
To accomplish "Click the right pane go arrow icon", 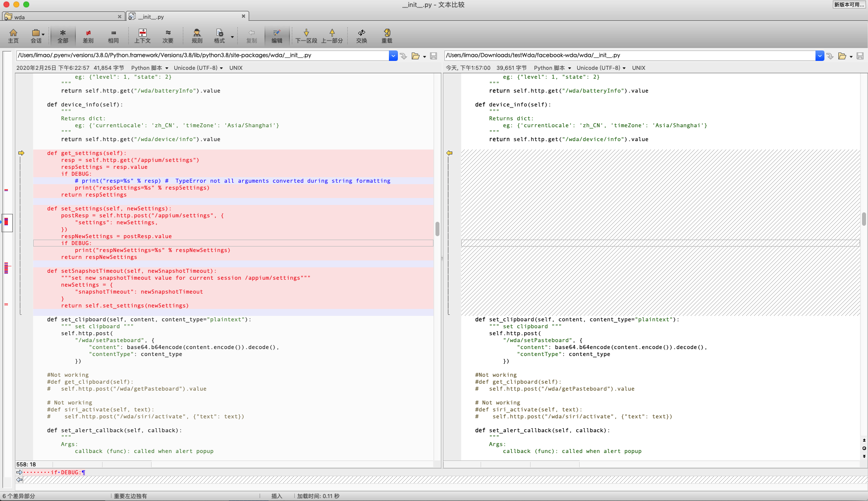I will click(x=830, y=56).
